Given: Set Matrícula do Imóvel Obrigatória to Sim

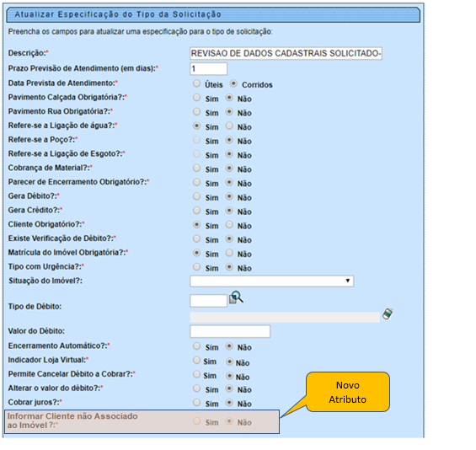Looking at the screenshot, I should 196,253.
